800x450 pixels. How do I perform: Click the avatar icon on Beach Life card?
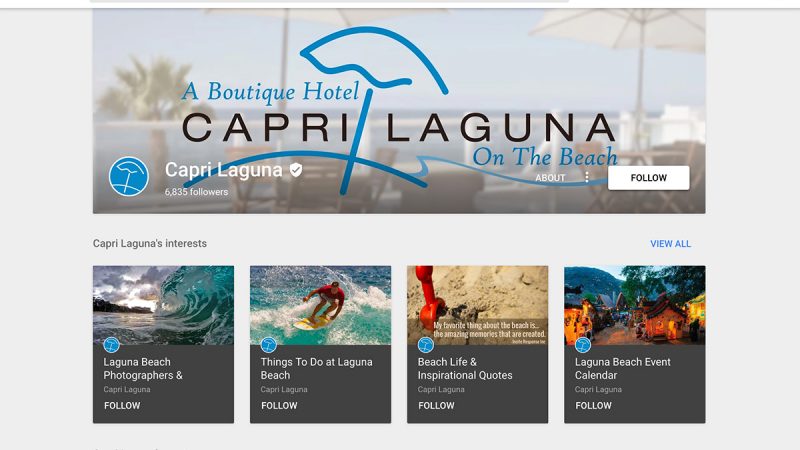[x=426, y=345]
